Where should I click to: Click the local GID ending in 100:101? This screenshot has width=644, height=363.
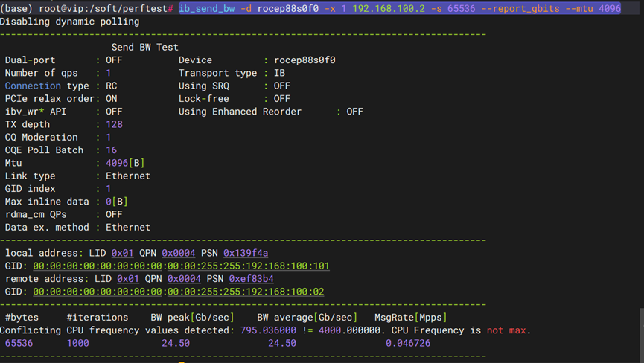[181, 266]
